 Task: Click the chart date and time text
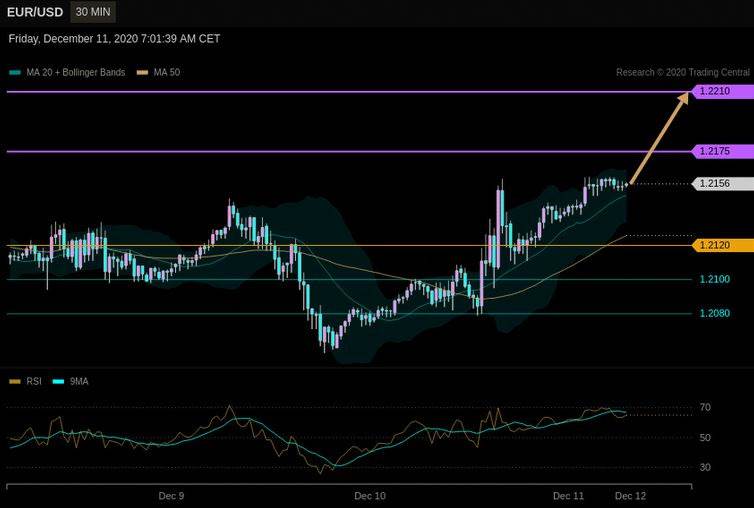click(114, 39)
